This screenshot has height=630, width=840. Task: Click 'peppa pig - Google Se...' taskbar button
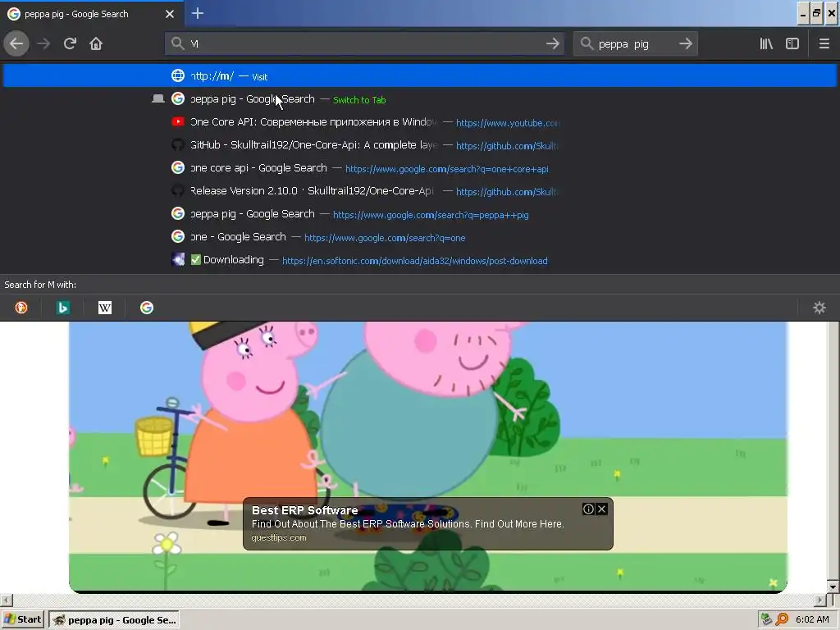[x=113, y=620]
